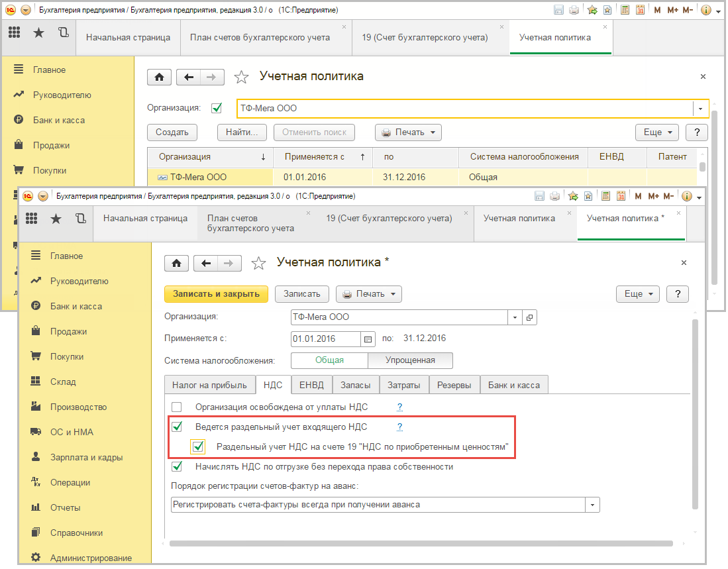Open favorites star in back window toolbar
The height and width of the screenshot is (569, 728).
[x=38, y=32]
